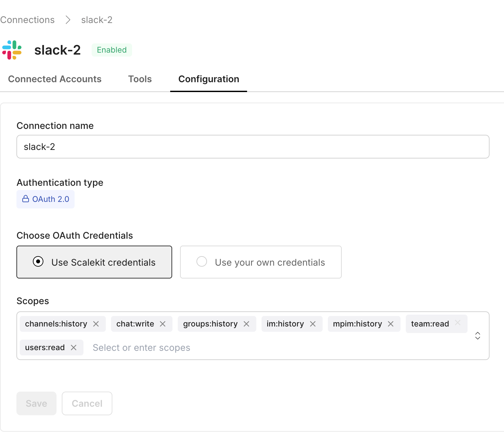This screenshot has width=504, height=434.
Task: Remove the channels:history scope
Action: click(x=96, y=324)
